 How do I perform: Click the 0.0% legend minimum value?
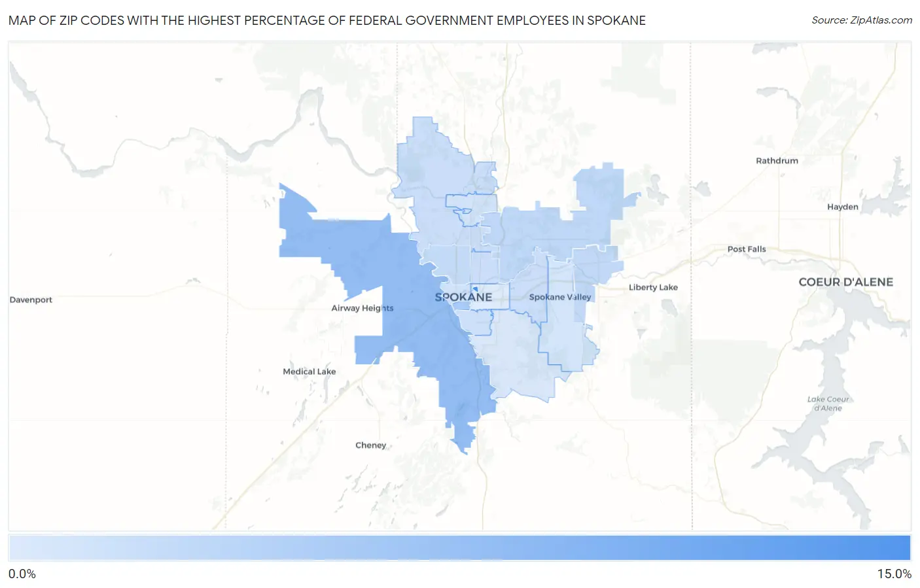pos(22,574)
